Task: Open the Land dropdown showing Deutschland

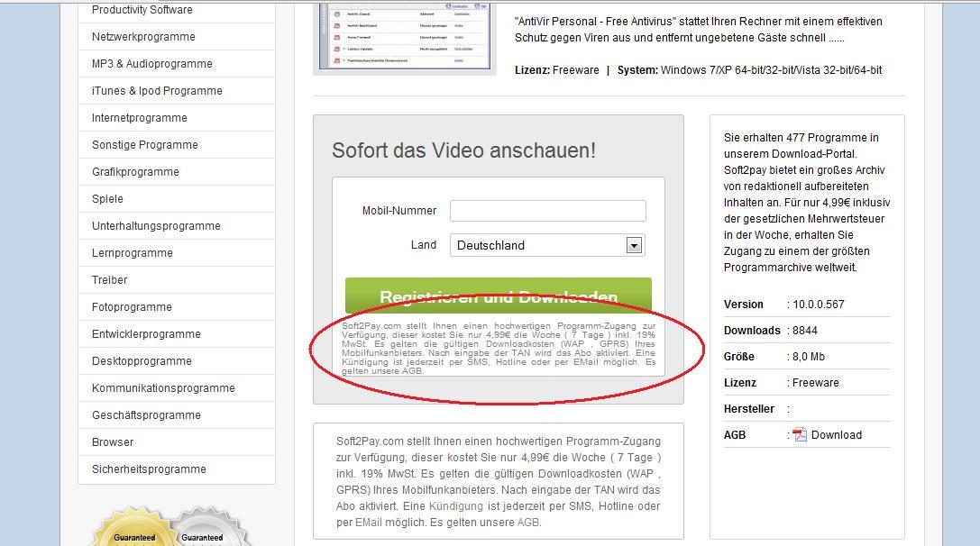Action: point(547,245)
